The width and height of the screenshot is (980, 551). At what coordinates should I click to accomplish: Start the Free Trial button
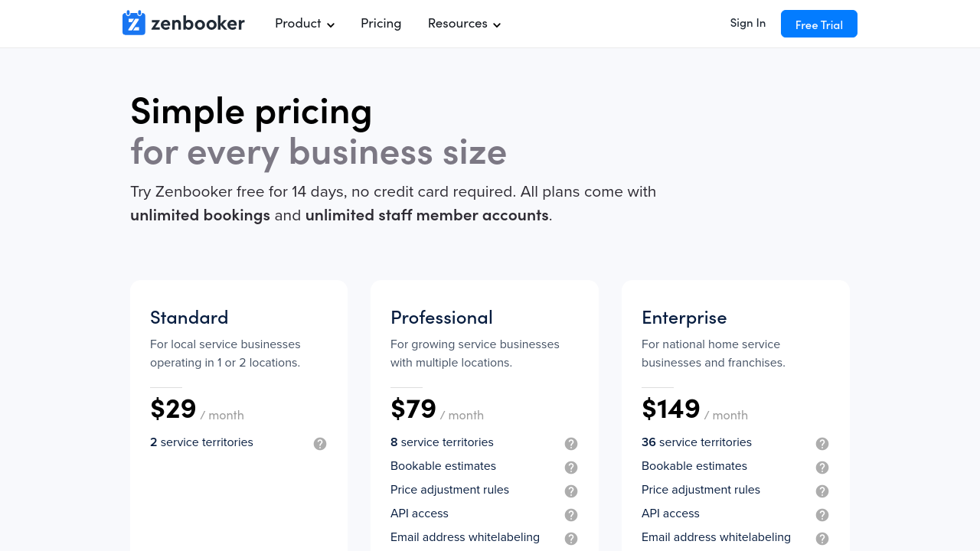(x=819, y=24)
